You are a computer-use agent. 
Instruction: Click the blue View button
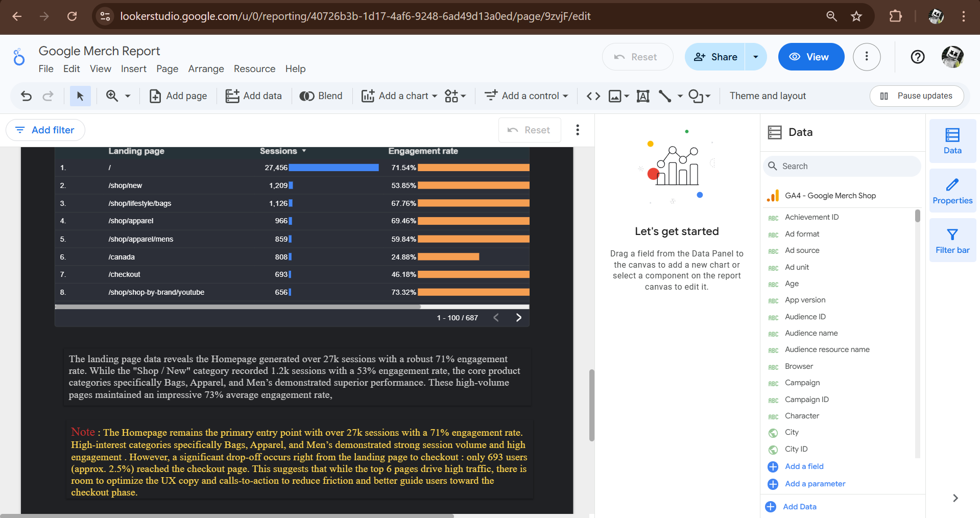pos(810,57)
